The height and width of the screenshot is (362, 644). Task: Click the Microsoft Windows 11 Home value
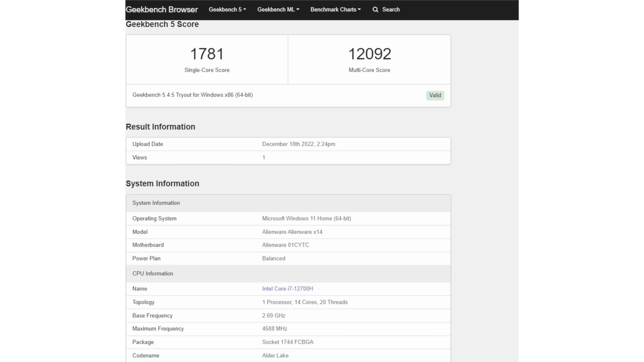pyautogui.click(x=306, y=218)
